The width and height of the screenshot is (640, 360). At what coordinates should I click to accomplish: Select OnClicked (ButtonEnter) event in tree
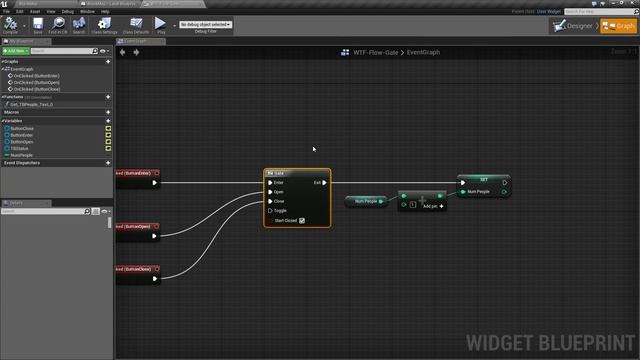coord(36,76)
